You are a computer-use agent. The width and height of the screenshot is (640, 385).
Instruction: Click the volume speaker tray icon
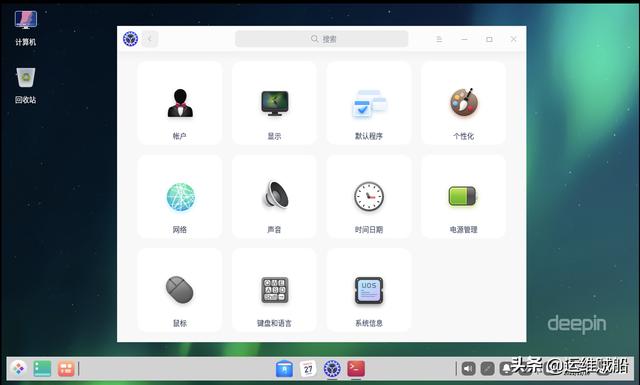468,369
